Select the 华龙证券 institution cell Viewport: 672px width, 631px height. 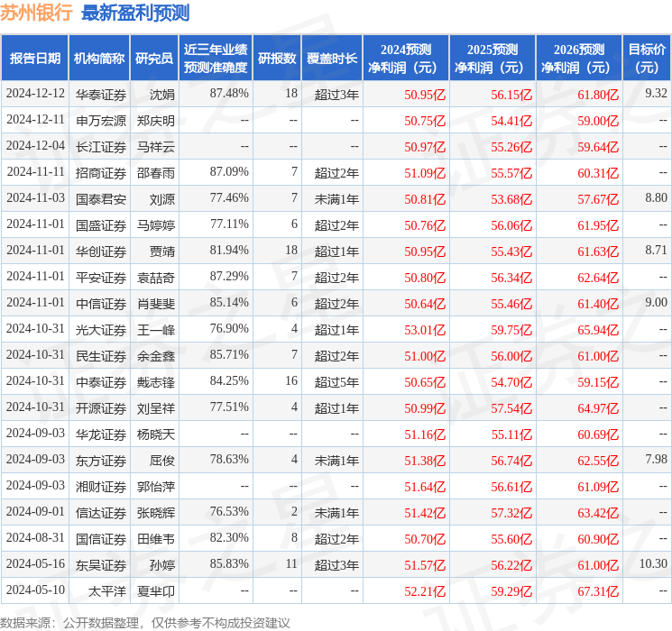(x=101, y=434)
